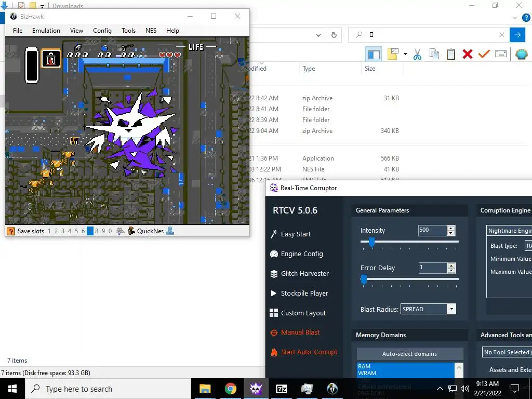Click the Paste clipboard icon in Explorer
This screenshot has height=399, width=532.
coord(450,54)
